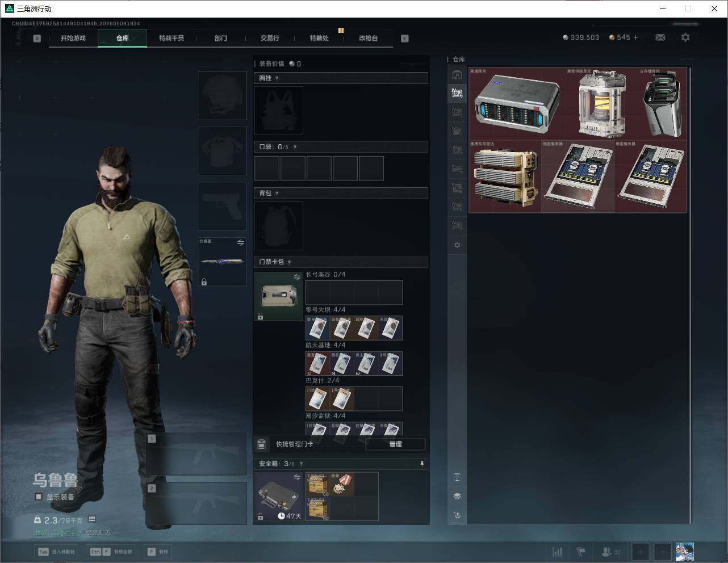
Task: Click the 339,503 currency balance
Action: (581, 37)
